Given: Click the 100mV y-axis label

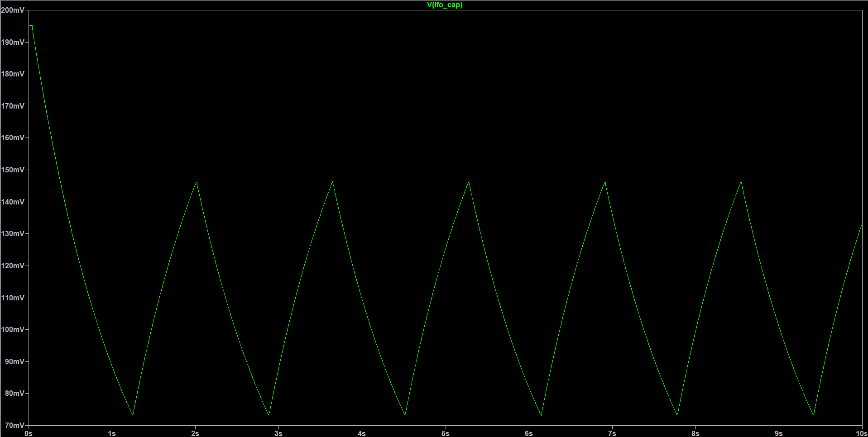Looking at the screenshot, I should click(x=13, y=329).
